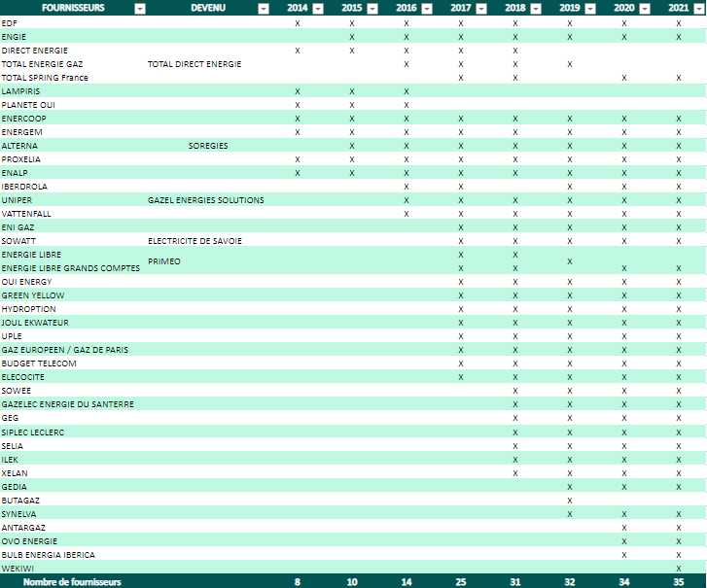The width and height of the screenshot is (707, 588).
Task: Click the ELECOCITE supplier cell
Action: click(x=73, y=377)
